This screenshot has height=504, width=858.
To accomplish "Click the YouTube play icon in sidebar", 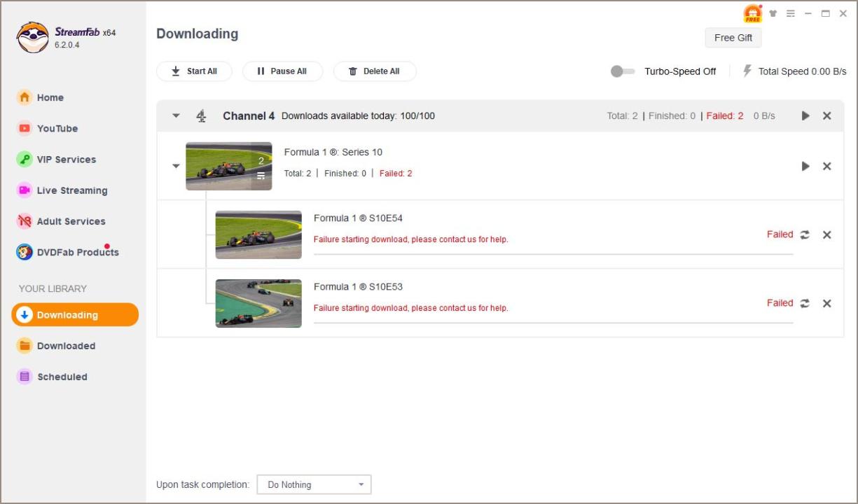I will click(x=25, y=128).
